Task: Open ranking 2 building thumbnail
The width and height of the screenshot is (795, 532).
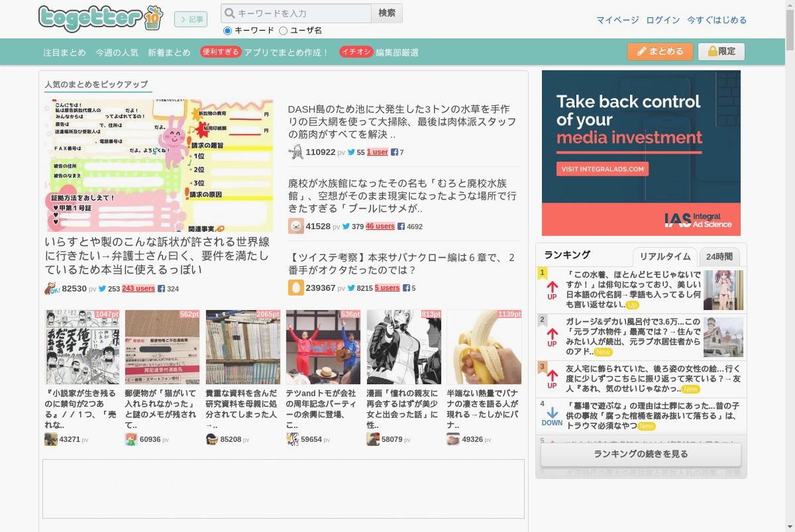Action: point(723,337)
